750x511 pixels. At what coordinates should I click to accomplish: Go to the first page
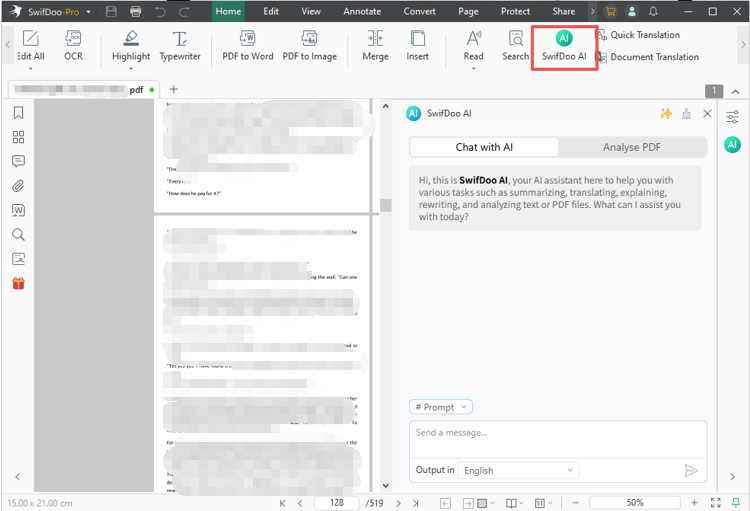pyautogui.click(x=283, y=503)
